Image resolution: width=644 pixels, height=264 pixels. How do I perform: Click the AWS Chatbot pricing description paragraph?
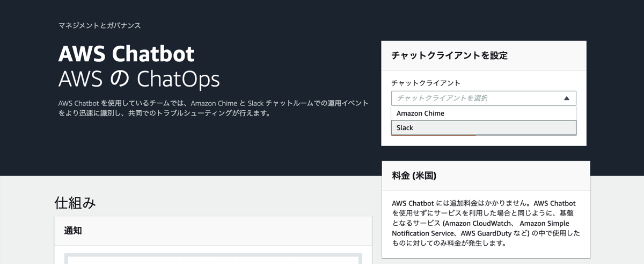click(x=486, y=223)
